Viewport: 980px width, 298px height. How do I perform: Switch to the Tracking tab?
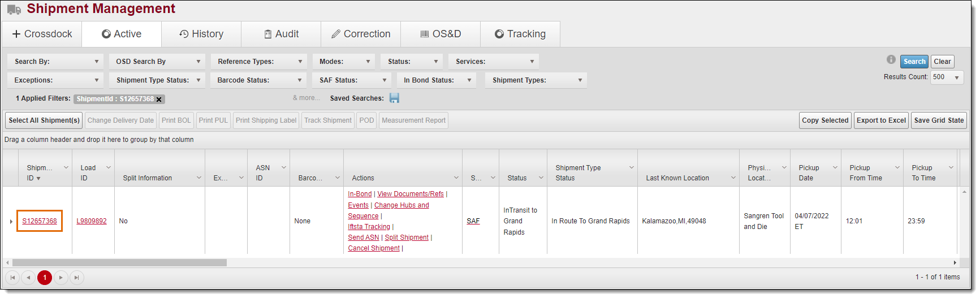[520, 34]
